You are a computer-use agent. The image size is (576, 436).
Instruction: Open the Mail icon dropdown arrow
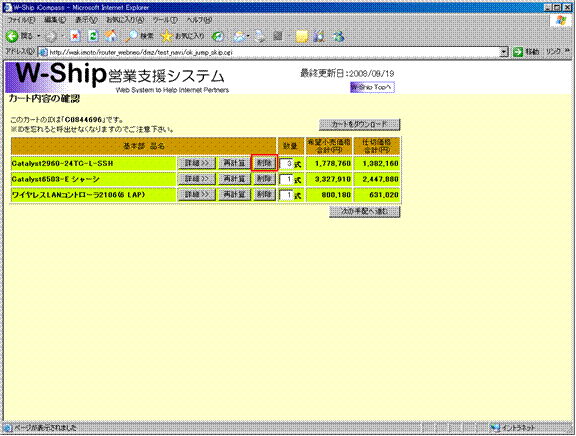[248, 36]
